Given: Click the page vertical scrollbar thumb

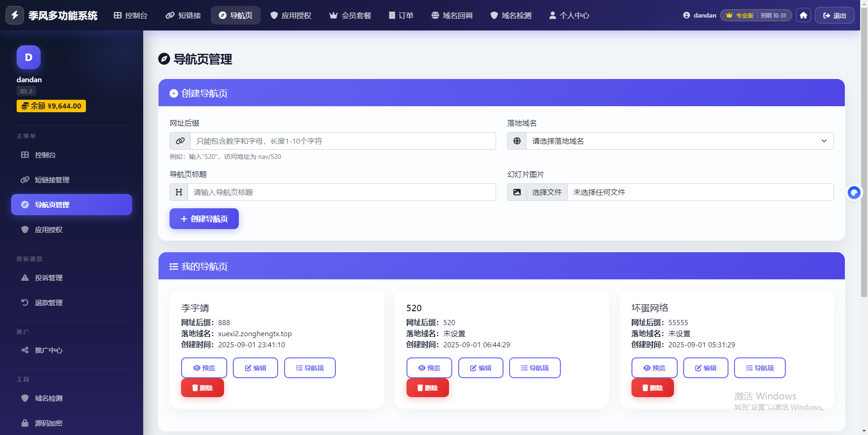Looking at the screenshot, I should (x=864, y=152).
